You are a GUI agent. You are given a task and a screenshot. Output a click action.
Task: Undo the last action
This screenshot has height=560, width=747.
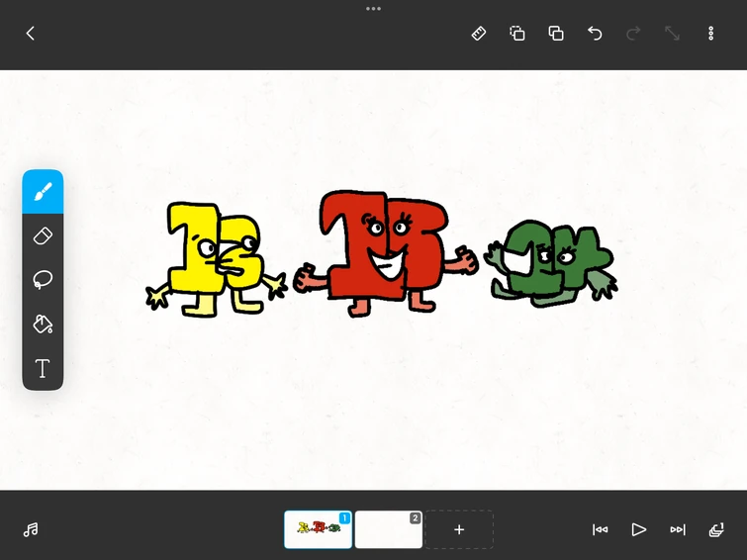tap(595, 34)
